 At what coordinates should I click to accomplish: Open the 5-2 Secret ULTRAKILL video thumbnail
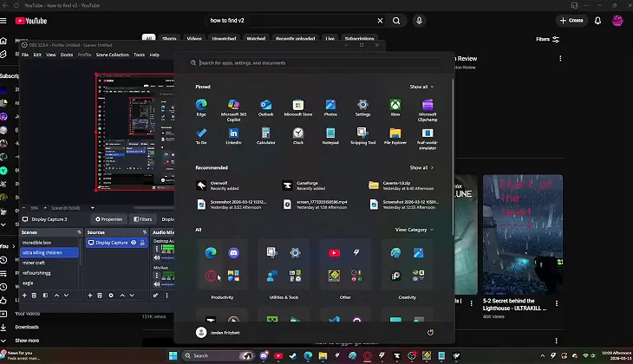(x=522, y=235)
